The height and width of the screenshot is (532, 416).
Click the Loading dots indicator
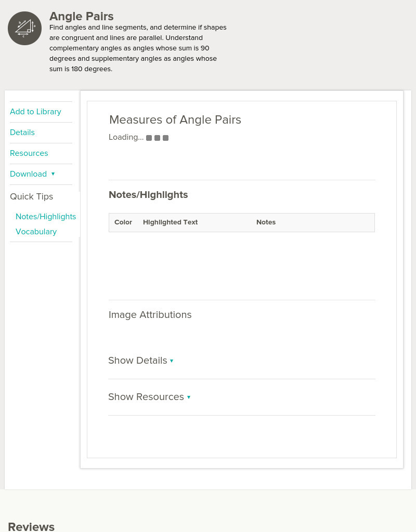click(x=157, y=138)
